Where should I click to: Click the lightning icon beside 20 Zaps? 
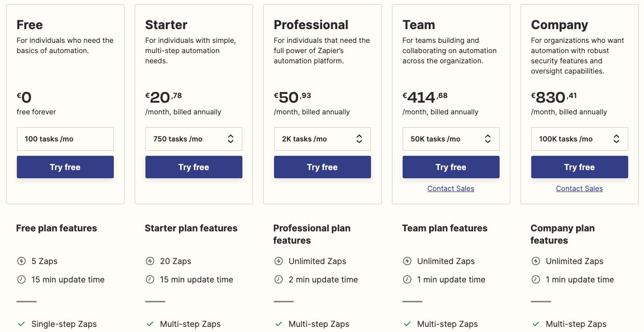pyautogui.click(x=150, y=261)
